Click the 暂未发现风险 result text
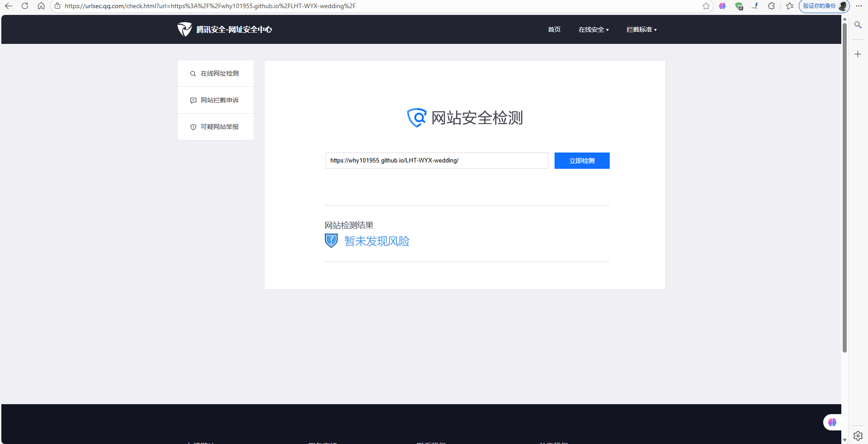The height and width of the screenshot is (444, 868). (377, 241)
